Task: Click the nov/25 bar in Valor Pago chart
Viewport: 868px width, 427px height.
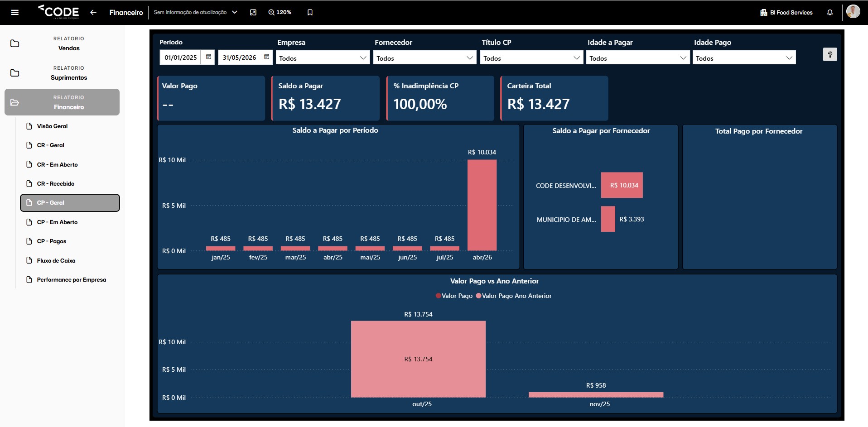Action: (596, 395)
